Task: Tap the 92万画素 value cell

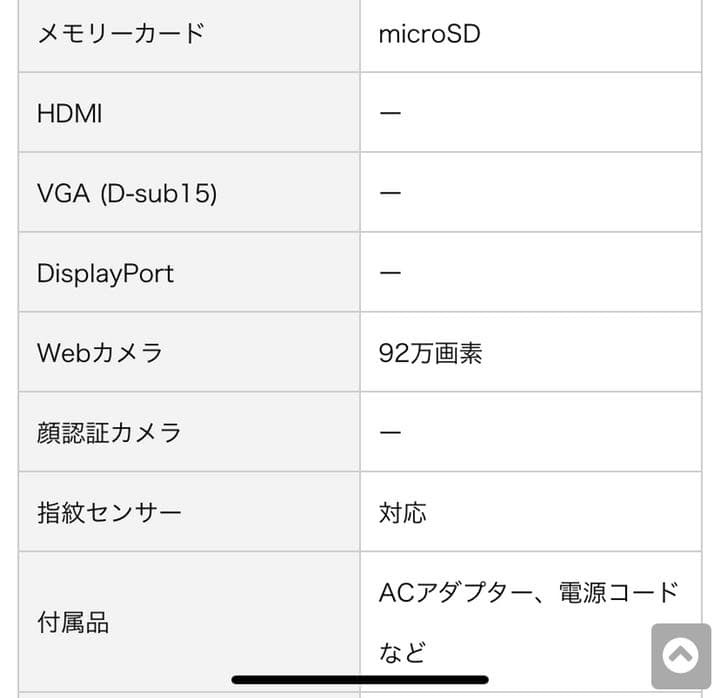Action: (x=431, y=353)
